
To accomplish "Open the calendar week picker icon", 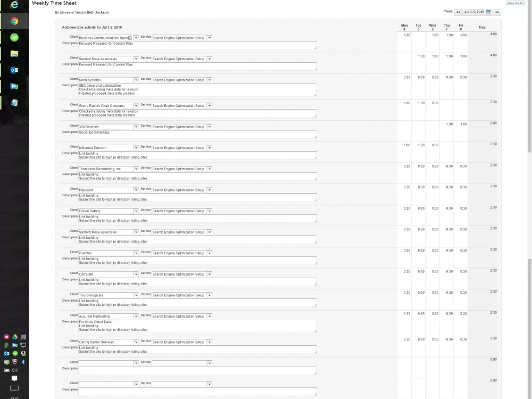I will click(488, 12).
